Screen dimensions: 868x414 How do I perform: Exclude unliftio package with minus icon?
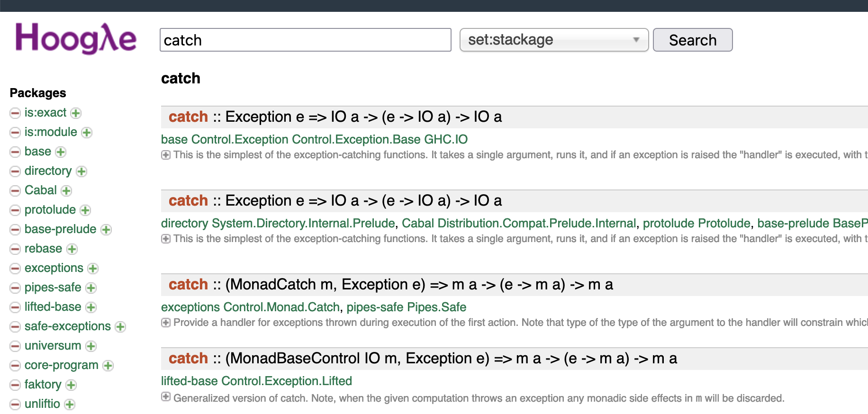pos(15,405)
